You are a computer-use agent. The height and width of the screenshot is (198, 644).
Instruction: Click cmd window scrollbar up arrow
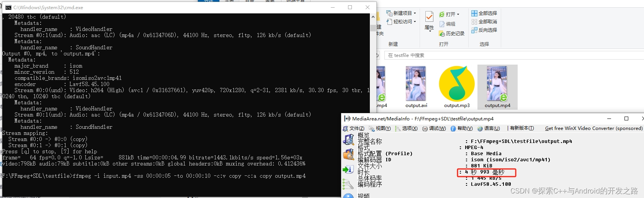[x=373, y=17]
